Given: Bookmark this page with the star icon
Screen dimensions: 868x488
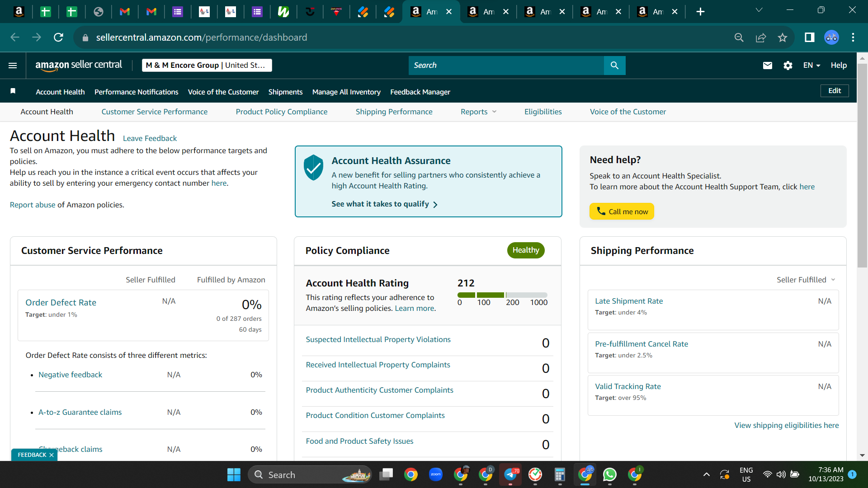Looking at the screenshot, I should (783, 38).
